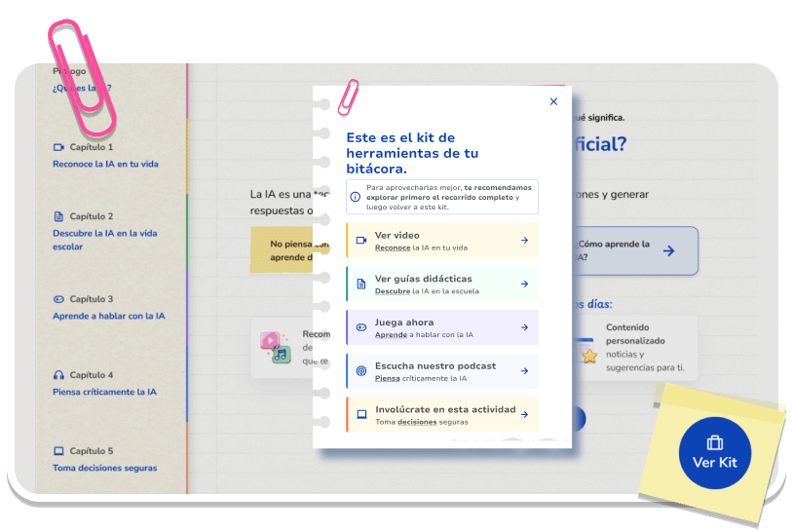Open Ver guías didácticas card
The height and width of the screenshot is (532, 793).
click(442, 284)
